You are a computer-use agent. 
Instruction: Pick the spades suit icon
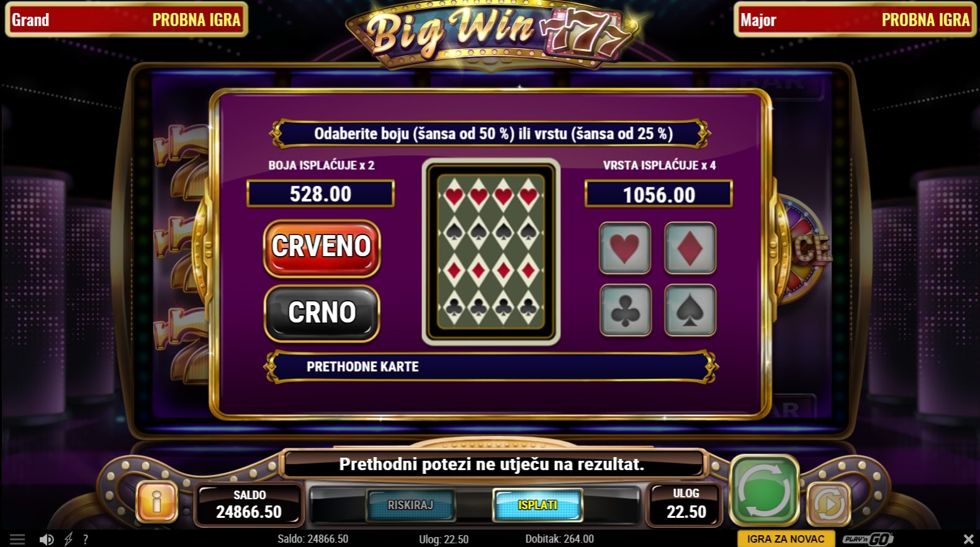coord(690,310)
